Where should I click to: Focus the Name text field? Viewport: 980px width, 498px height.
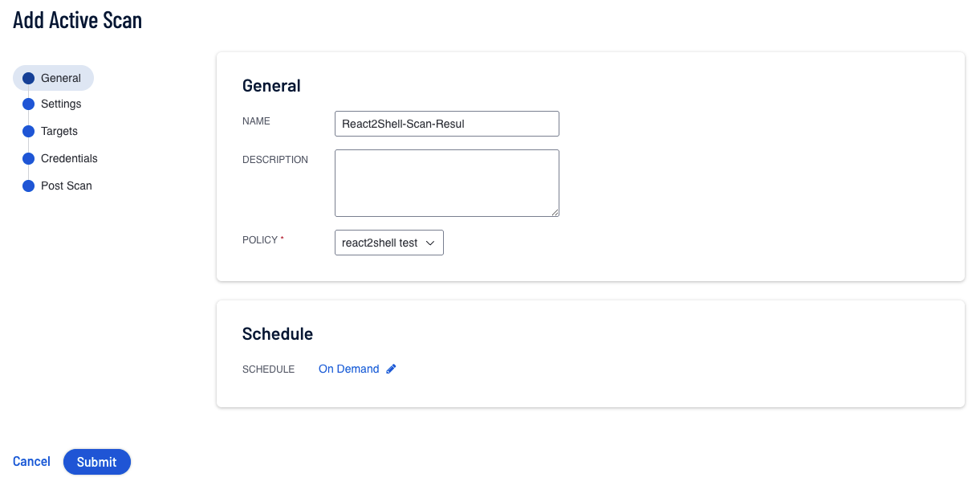[446, 124]
